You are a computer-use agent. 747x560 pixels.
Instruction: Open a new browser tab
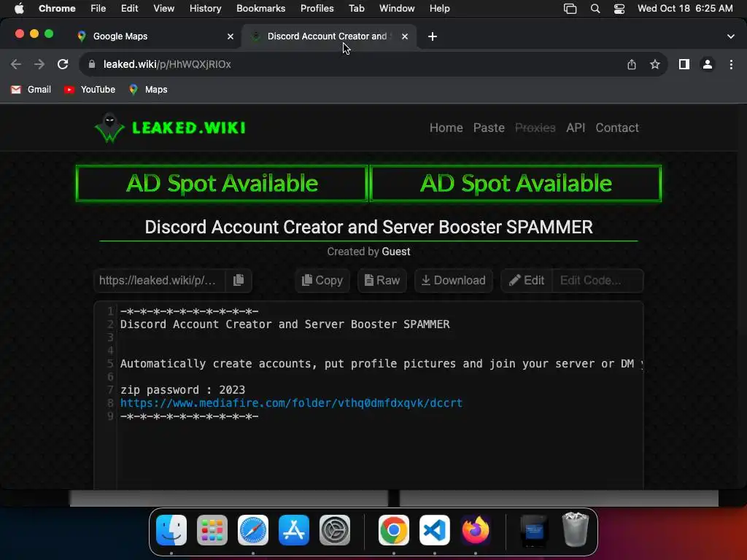[x=432, y=36]
